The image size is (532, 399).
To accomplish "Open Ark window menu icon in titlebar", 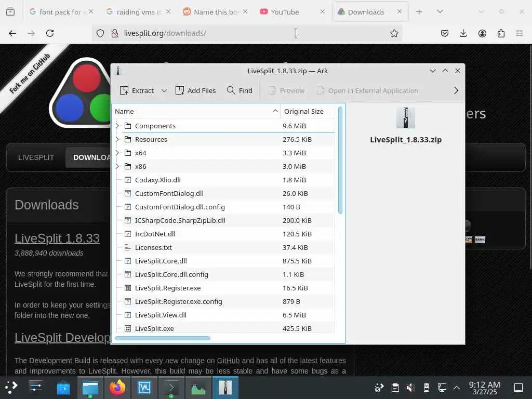I will click(118, 71).
